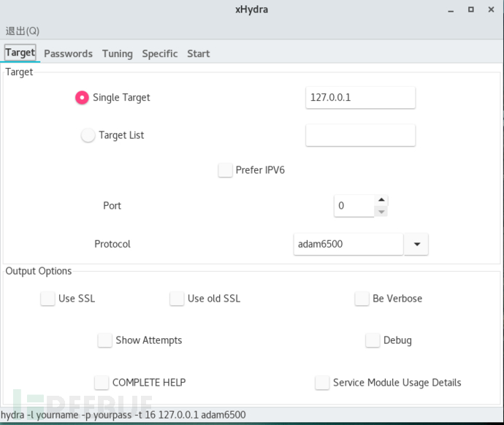
Task: Click the Protocol adam6500 text box
Action: click(348, 244)
